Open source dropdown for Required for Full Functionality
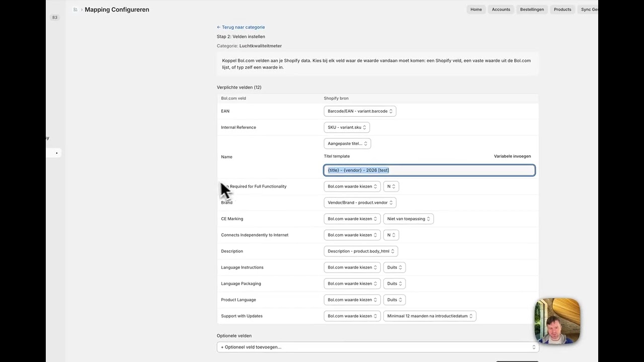Image resolution: width=644 pixels, height=362 pixels. coord(352,187)
